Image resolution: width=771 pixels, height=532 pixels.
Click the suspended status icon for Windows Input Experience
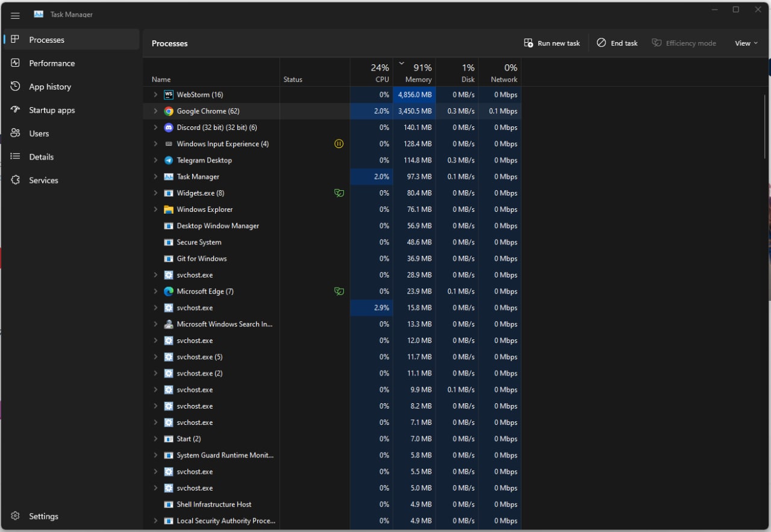(339, 144)
